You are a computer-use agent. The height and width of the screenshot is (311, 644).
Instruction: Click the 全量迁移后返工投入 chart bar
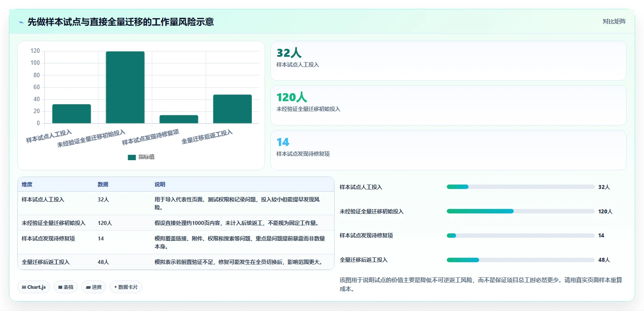point(232,109)
